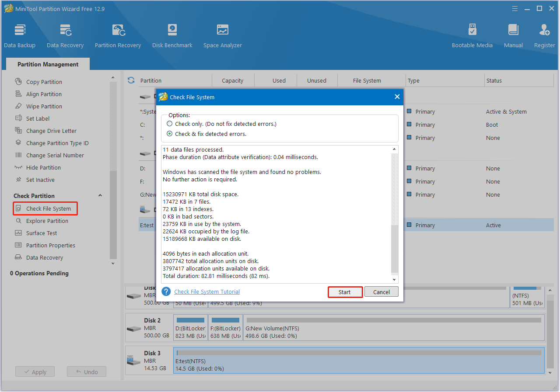Screen dimensions: 560x392
Task: Click the Start button
Action: pyautogui.click(x=345, y=292)
